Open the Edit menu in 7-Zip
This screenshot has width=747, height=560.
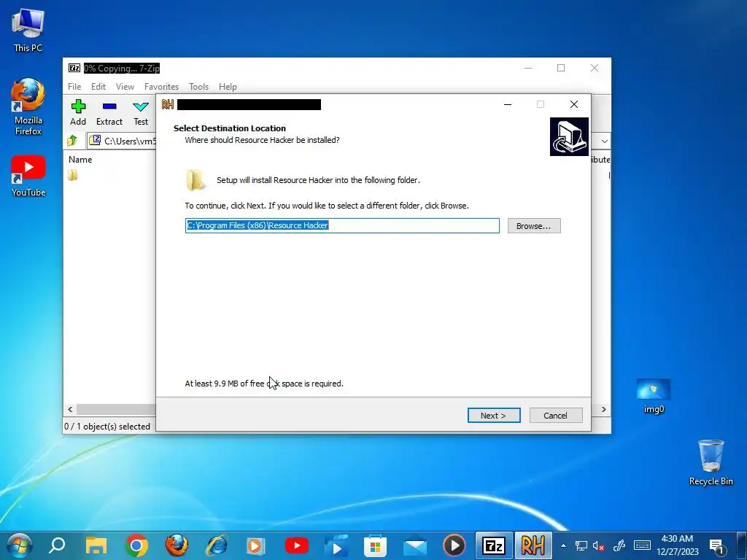pyautogui.click(x=98, y=87)
